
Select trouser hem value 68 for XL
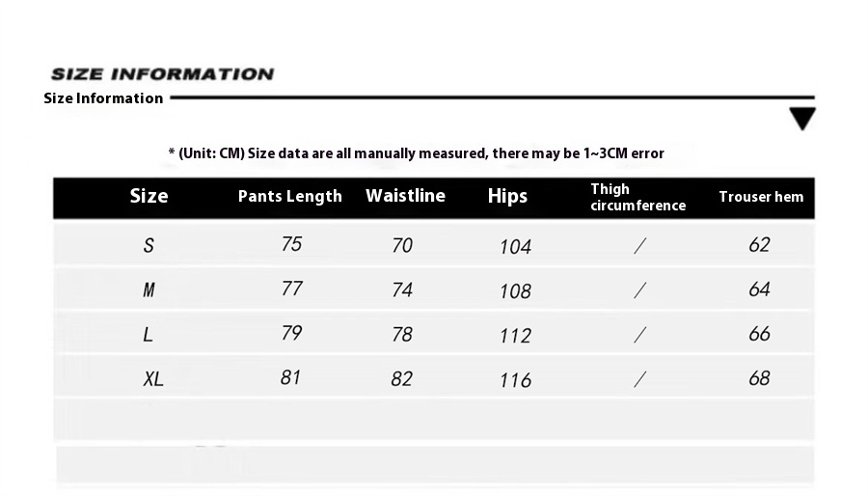coord(759,378)
